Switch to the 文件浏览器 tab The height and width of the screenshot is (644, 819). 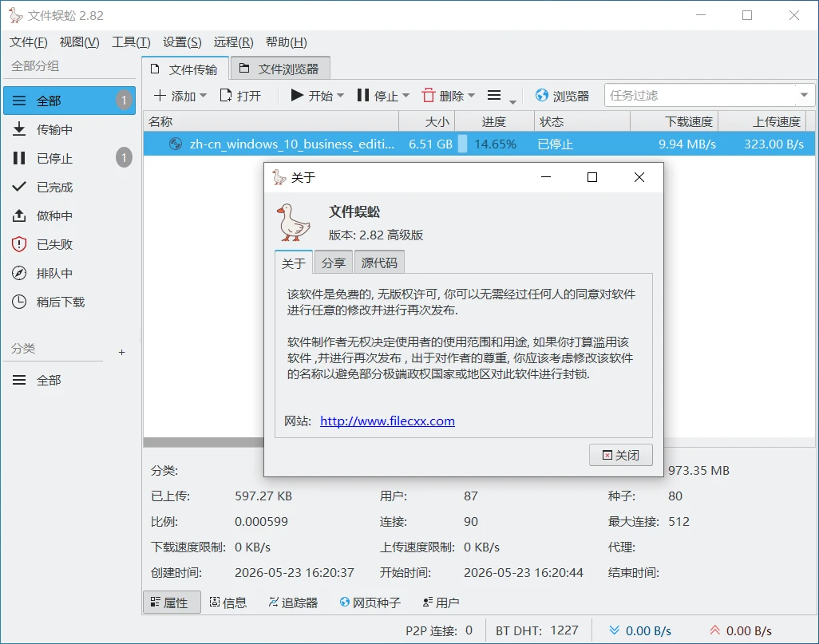point(280,69)
